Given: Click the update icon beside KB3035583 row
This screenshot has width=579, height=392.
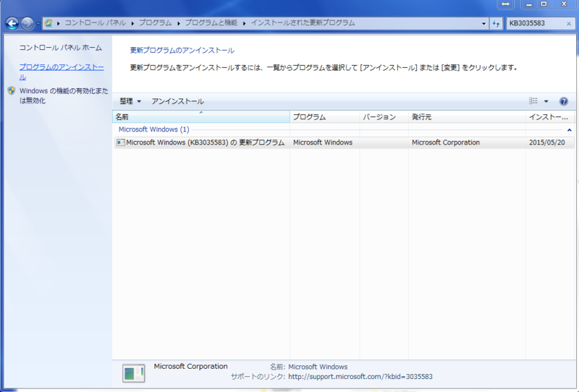Looking at the screenshot, I should coord(120,142).
